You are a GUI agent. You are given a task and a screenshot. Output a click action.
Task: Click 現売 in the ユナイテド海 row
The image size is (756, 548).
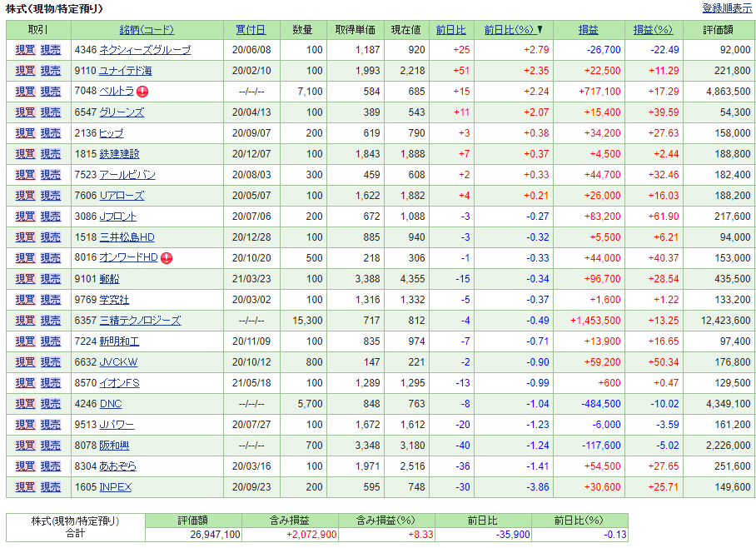51,71
